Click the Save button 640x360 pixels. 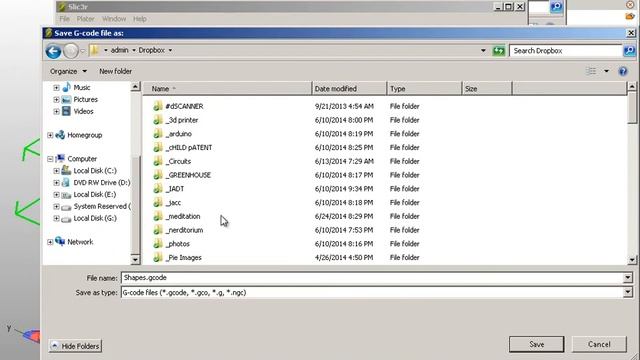coord(536,344)
